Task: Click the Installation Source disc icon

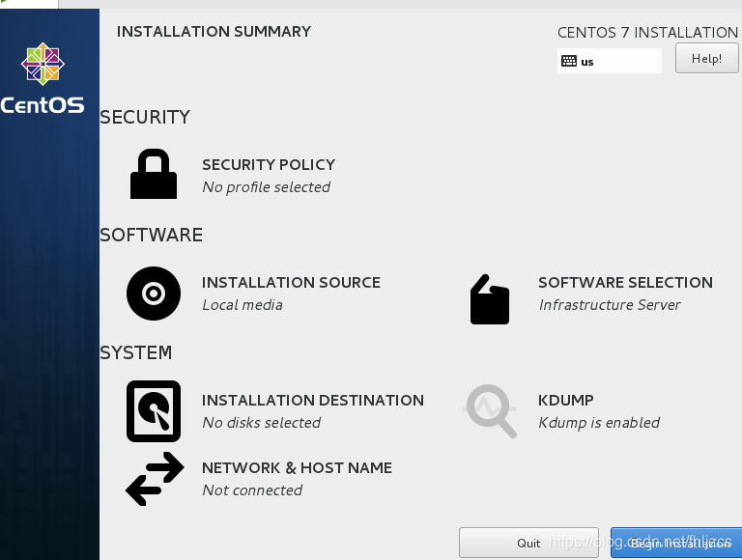Action: pos(154,294)
